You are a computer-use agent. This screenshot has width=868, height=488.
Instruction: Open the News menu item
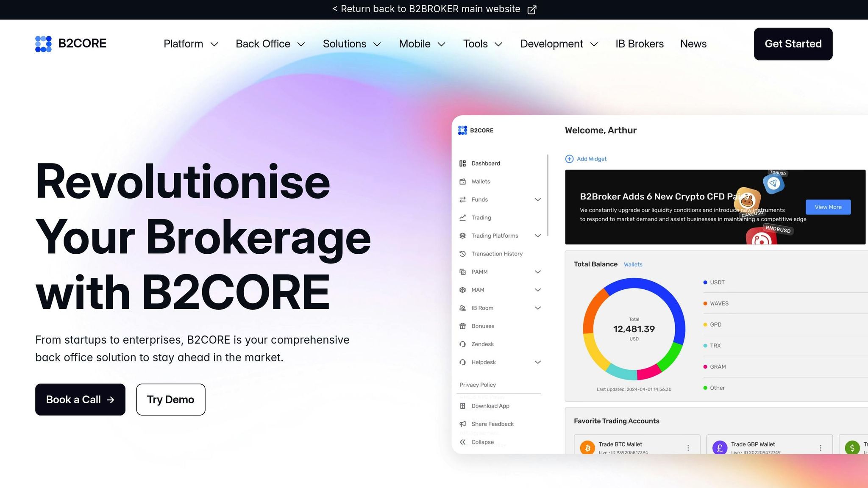(693, 44)
